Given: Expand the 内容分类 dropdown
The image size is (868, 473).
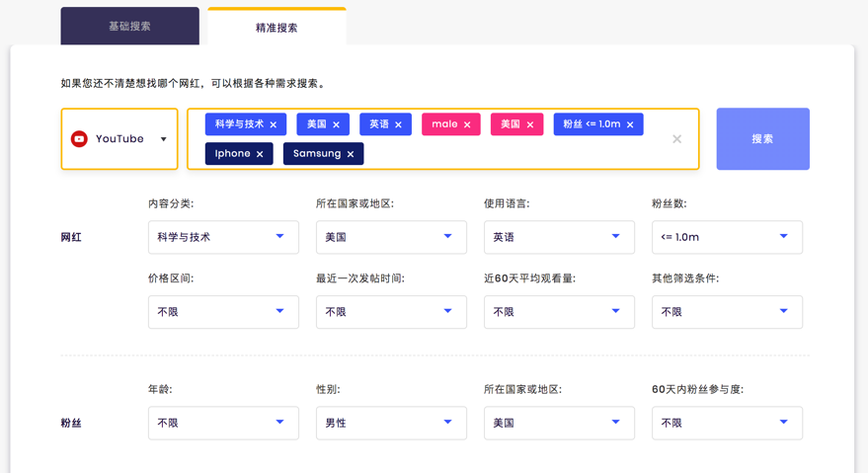Looking at the screenshot, I should pyautogui.click(x=223, y=237).
